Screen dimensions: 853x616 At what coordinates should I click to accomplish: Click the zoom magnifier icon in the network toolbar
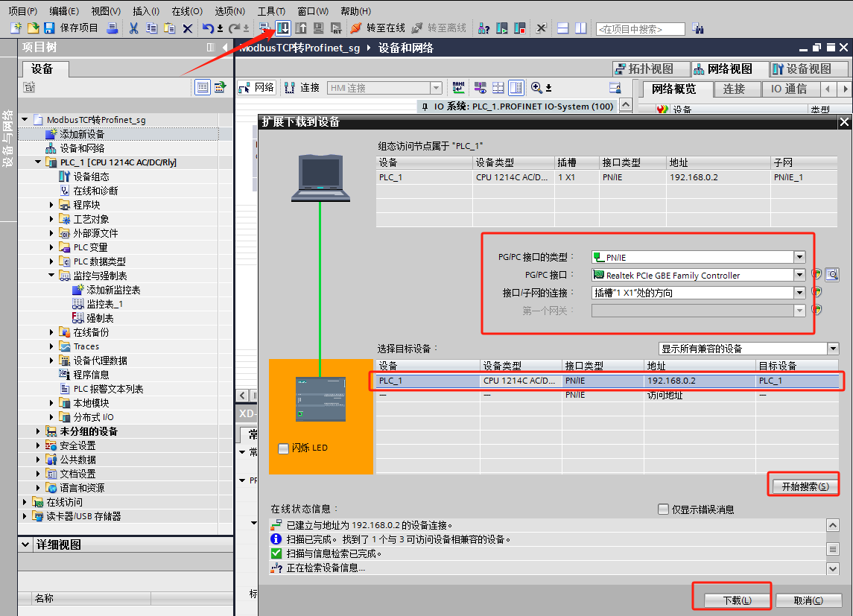tap(537, 88)
